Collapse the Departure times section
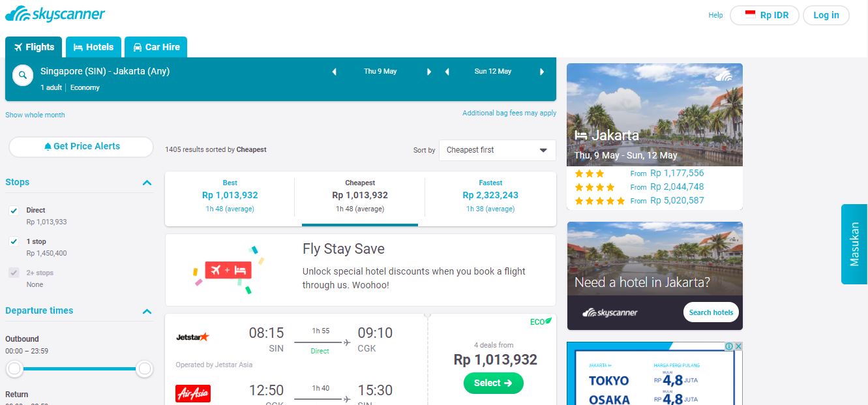The width and height of the screenshot is (868, 405). [x=147, y=311]
